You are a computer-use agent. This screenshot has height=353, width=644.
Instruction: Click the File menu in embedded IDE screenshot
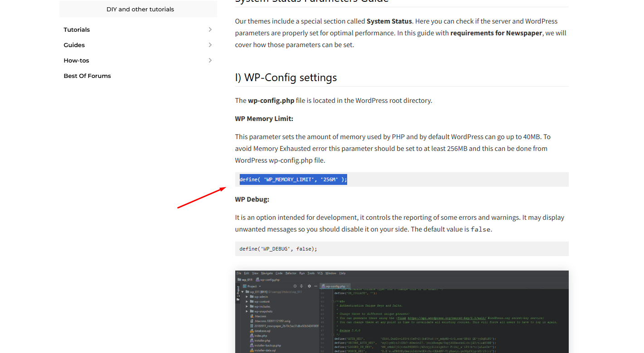point(239,273)
